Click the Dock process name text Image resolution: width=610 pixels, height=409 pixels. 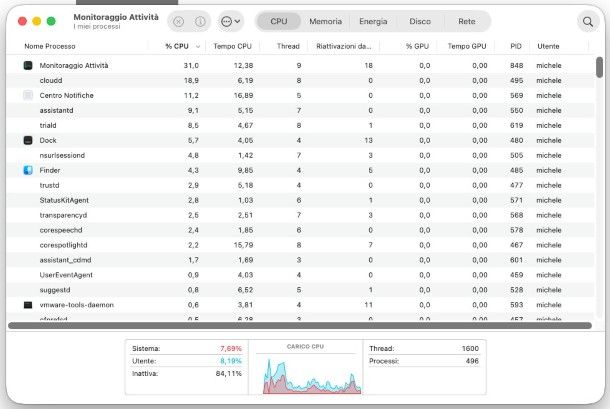coord(48,140)
